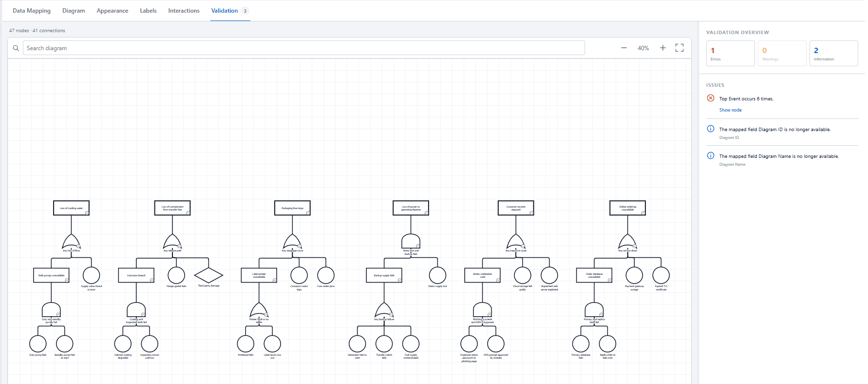Select the 'Supply valve closed in error' circle

(x=91, y=275)
